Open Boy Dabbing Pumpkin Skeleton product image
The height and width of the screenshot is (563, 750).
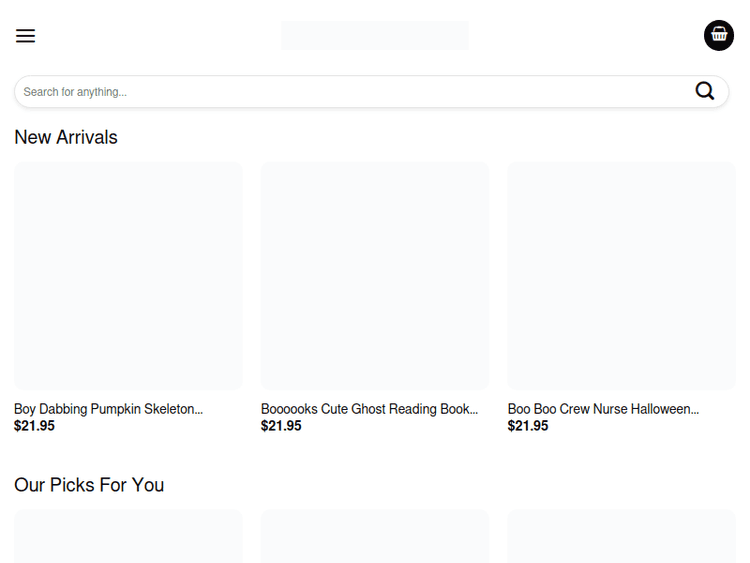click(x=128, y=275)
